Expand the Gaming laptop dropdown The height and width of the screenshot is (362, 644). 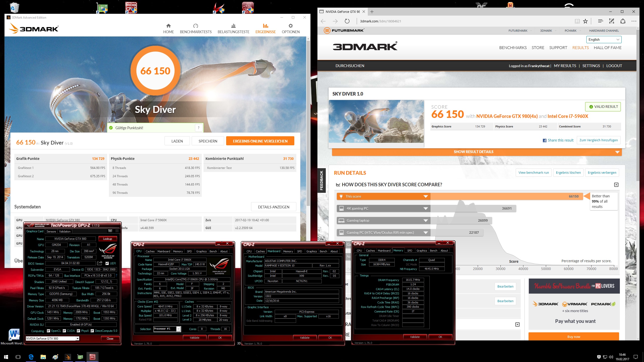(x=426, y=220)
